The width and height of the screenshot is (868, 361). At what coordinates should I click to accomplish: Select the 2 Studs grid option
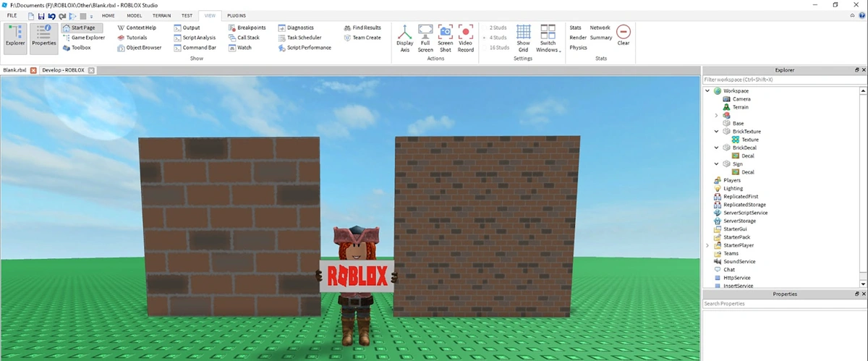click(x=498, y=27)
